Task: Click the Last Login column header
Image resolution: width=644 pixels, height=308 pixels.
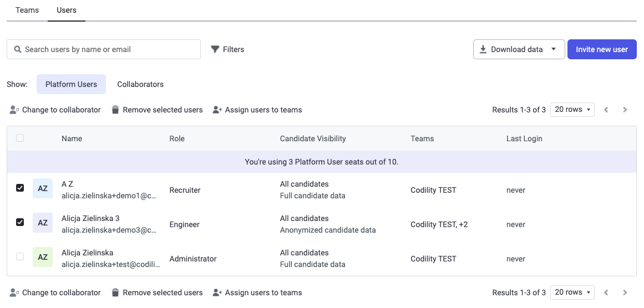Action: (524, 138)
